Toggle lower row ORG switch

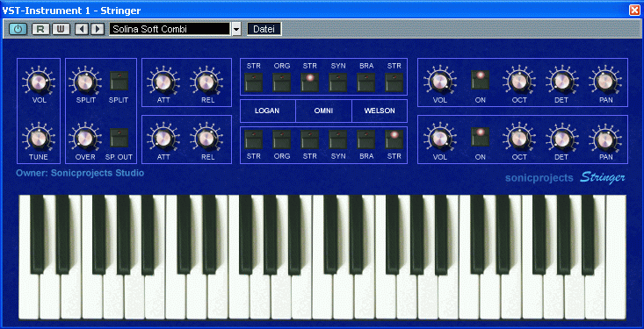point(282,139)
